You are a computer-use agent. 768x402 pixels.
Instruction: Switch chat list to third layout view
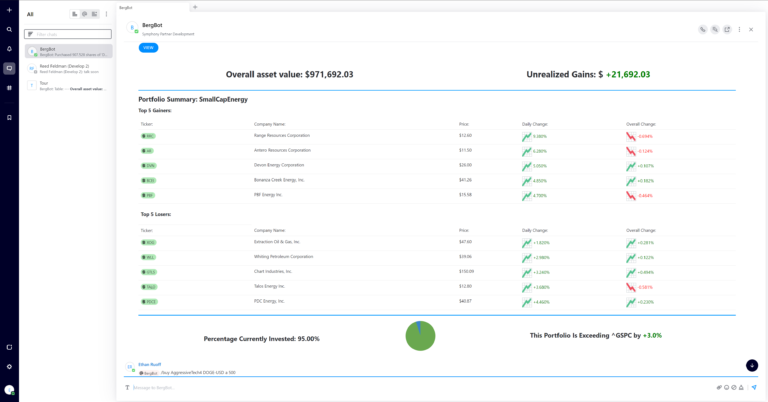coord(94,14)
